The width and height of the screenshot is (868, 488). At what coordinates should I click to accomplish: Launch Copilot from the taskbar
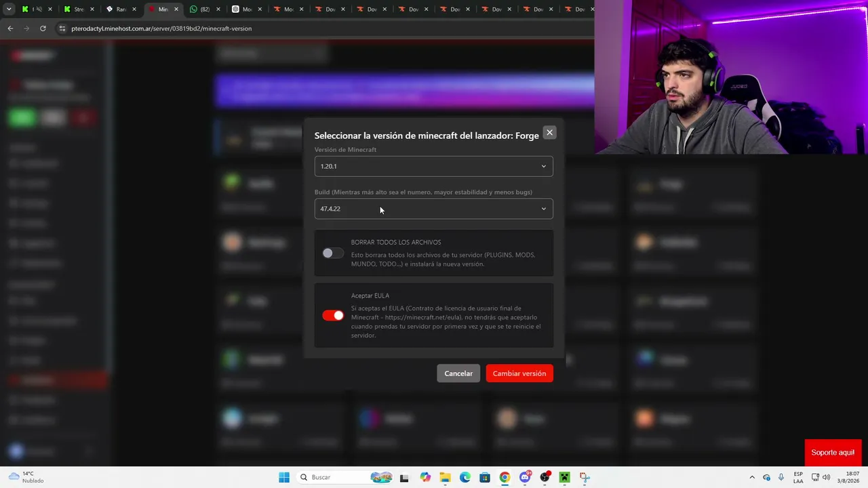(x=425, y=477)
